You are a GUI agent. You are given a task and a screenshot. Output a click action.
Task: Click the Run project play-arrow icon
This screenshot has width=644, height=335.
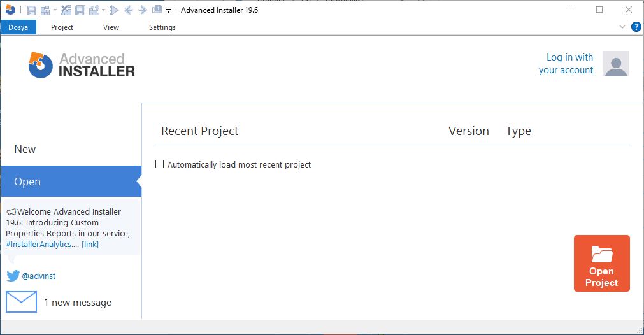114,10
